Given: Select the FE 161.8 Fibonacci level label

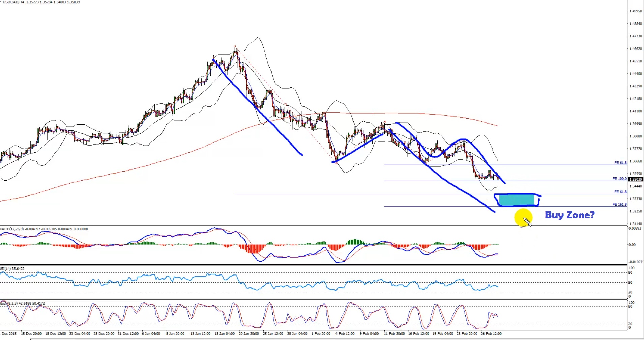Looking at the screenshot, I should coord(619,204).
